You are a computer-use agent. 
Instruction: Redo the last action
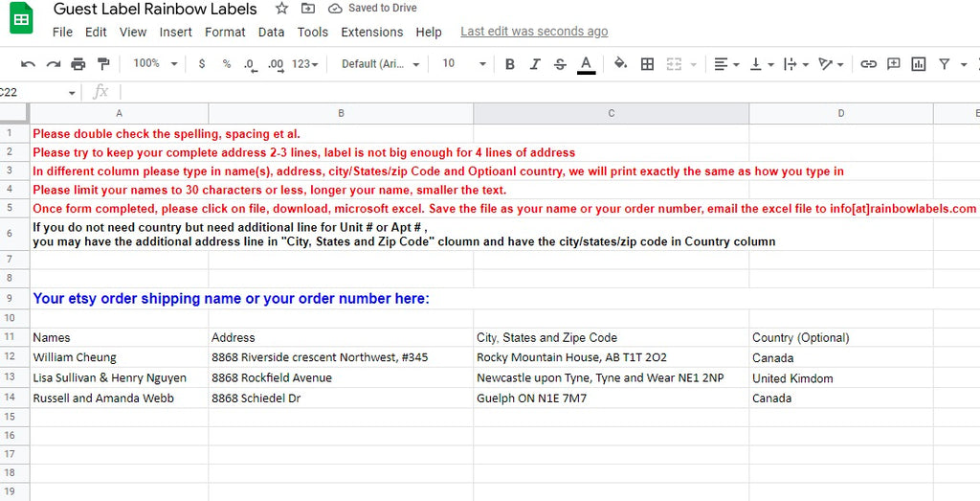click(54, 64)
